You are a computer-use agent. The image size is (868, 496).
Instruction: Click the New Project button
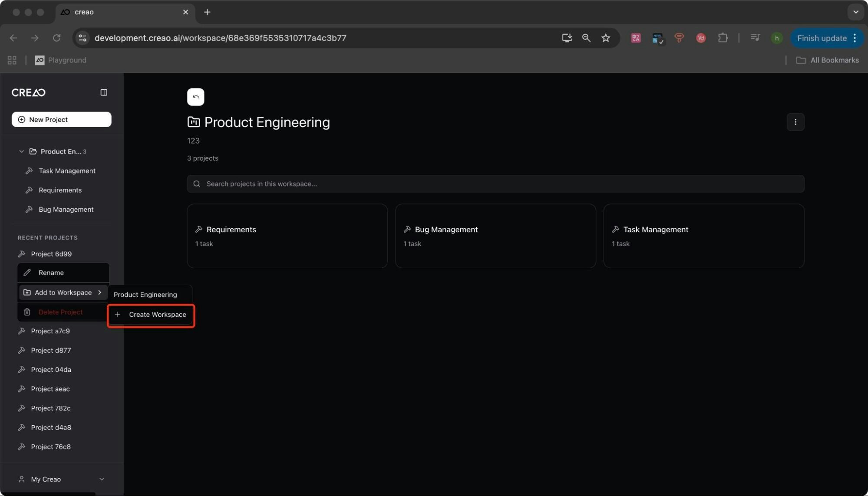(61, 119)
